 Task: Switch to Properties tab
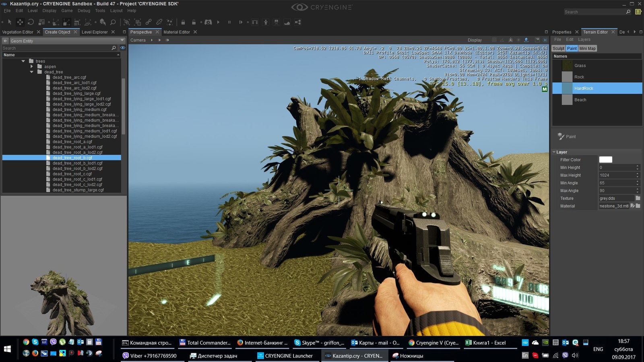[x=562, y=32]
